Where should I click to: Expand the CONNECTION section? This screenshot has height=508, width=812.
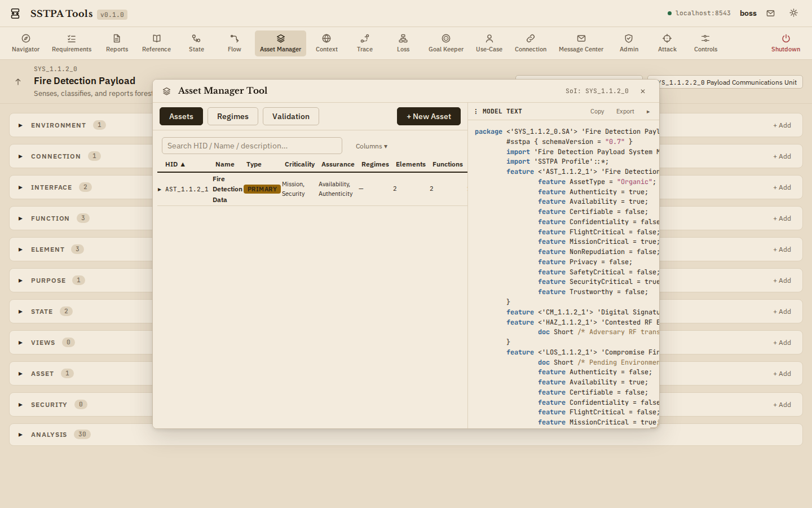(20, 156)
